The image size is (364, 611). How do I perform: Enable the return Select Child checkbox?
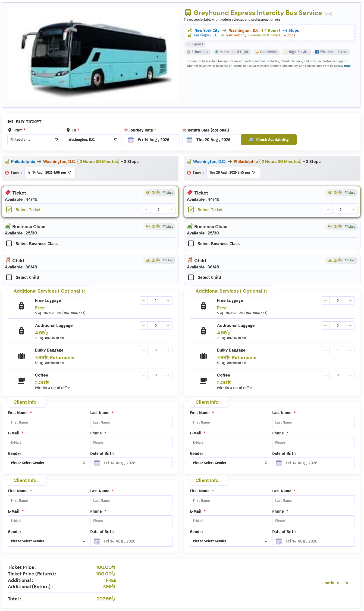pos(191,277)
